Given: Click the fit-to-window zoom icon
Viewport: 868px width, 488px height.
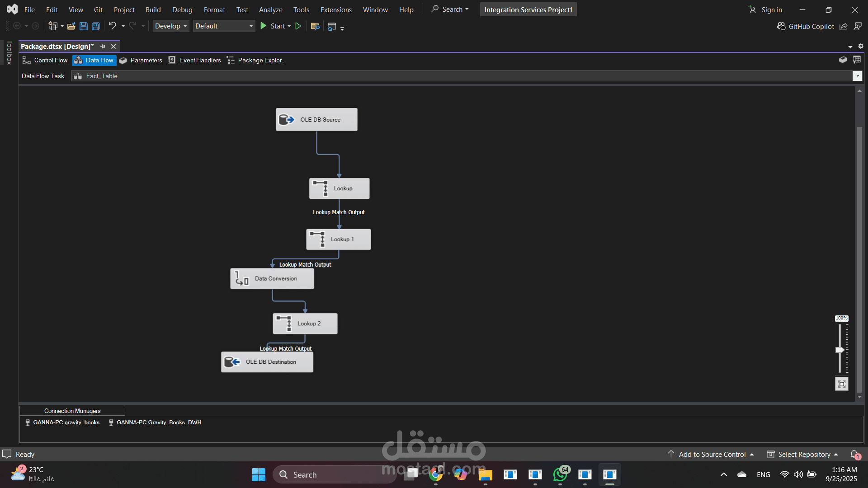Looking at the screenshot, I should [x=841, y=384].
